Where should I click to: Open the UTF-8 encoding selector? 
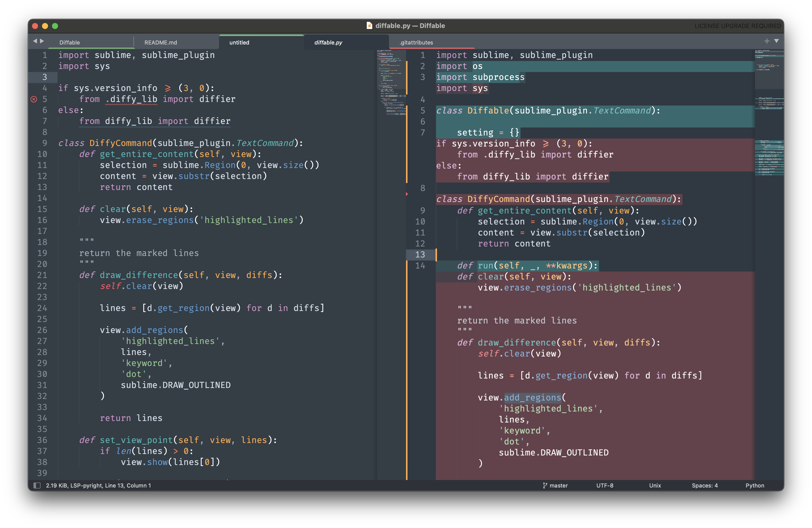[604, 485]
